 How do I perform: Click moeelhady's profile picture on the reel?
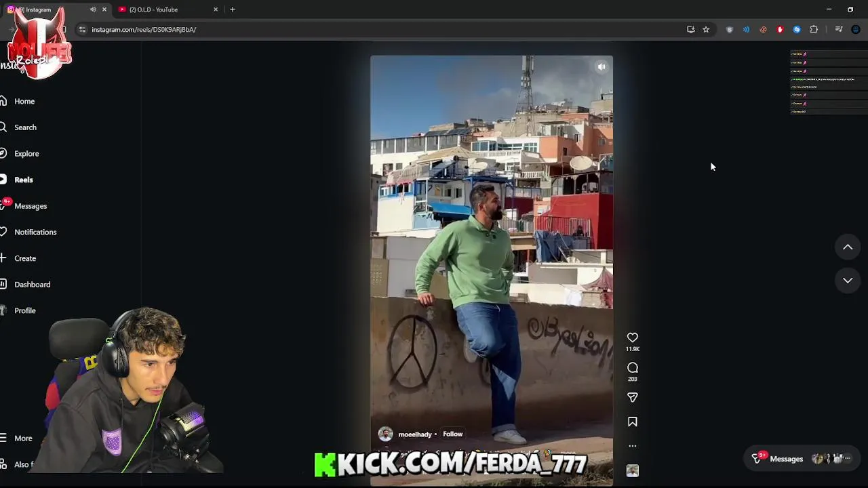[385, 434]
